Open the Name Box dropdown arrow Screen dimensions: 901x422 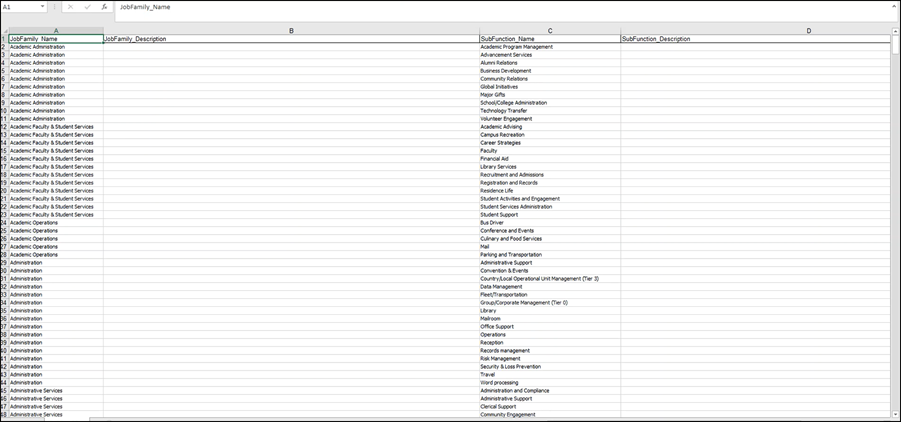click(x=41, y=6)
